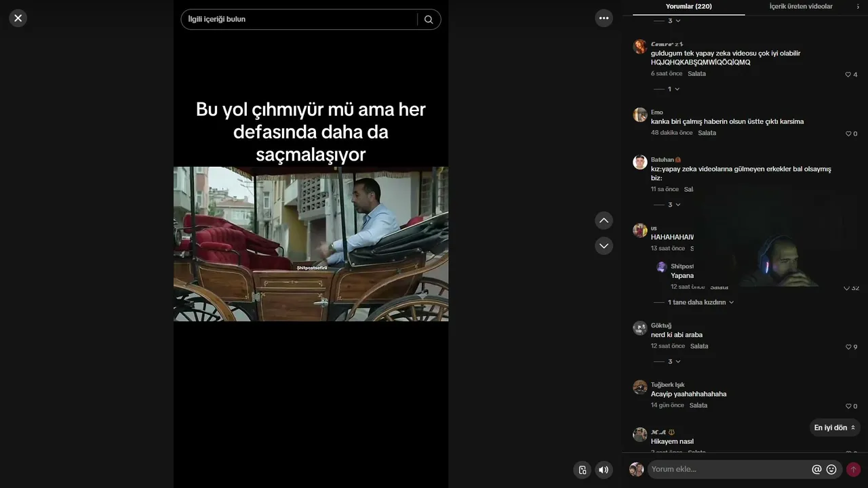Image resolution: width=868 pixels, height=488 pixels.
Task: Expand the 3 replies above Cemre's comment
Action: [x=667, y=21]
